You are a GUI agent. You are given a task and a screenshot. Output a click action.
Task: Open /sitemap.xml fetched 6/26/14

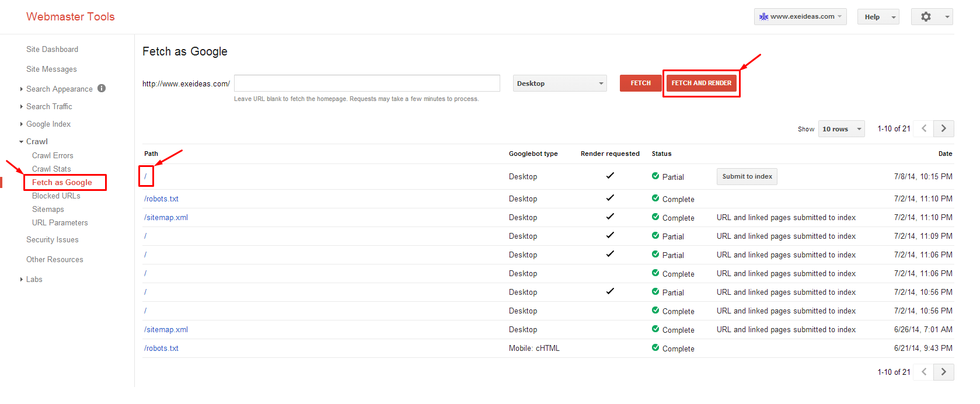[166, 329]
